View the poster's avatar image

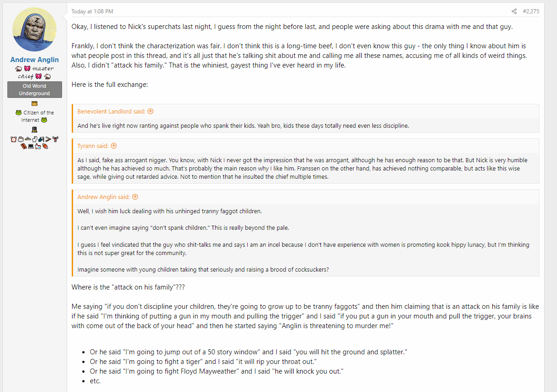click(34, 29)
